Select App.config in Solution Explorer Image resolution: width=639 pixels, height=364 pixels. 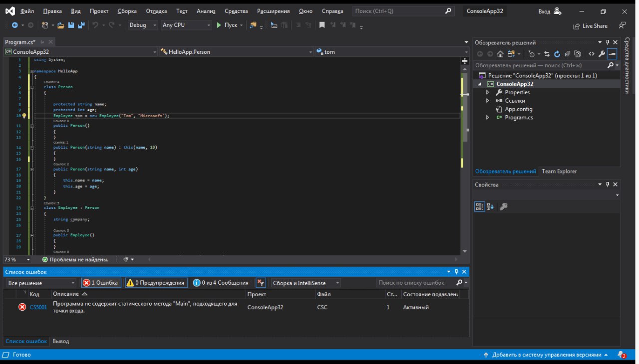[518, 109]
